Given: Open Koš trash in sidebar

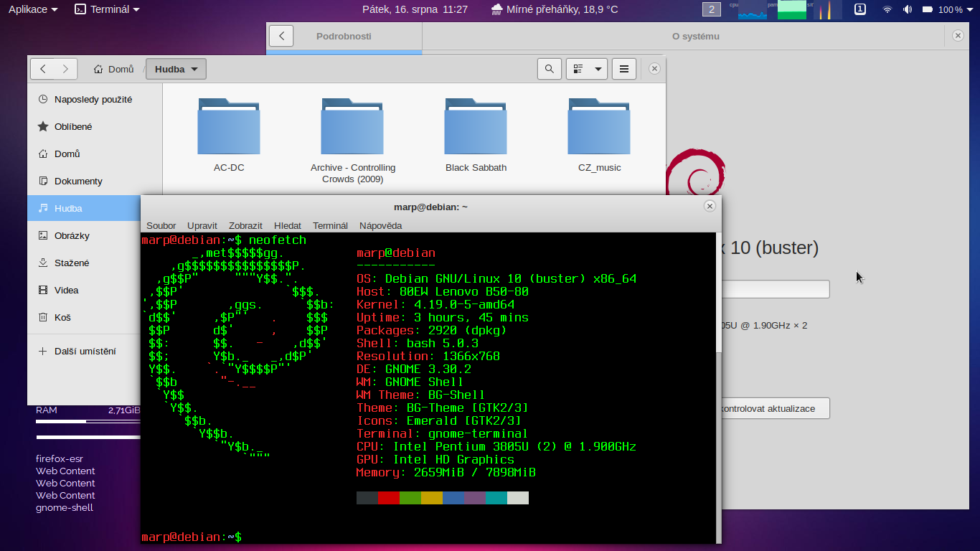Looking at the screenshot, I should (84, 317).
